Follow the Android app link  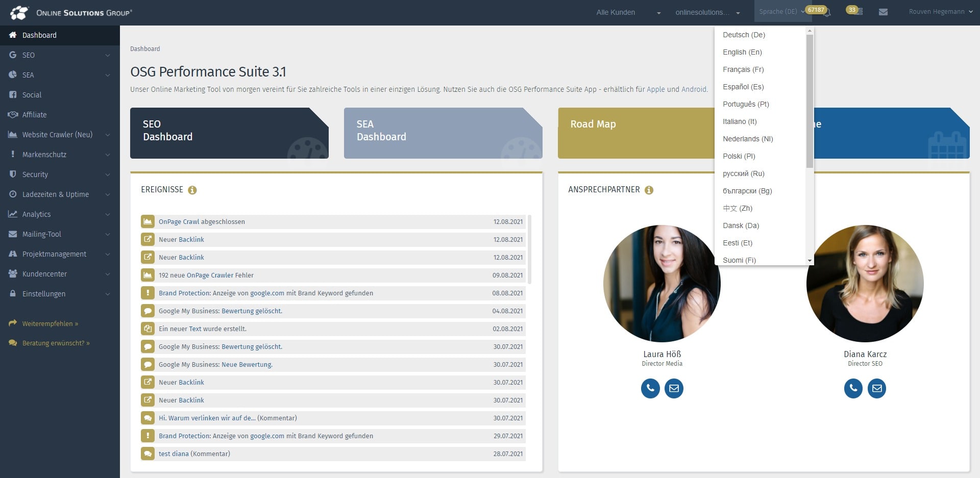tap(694, 89)
